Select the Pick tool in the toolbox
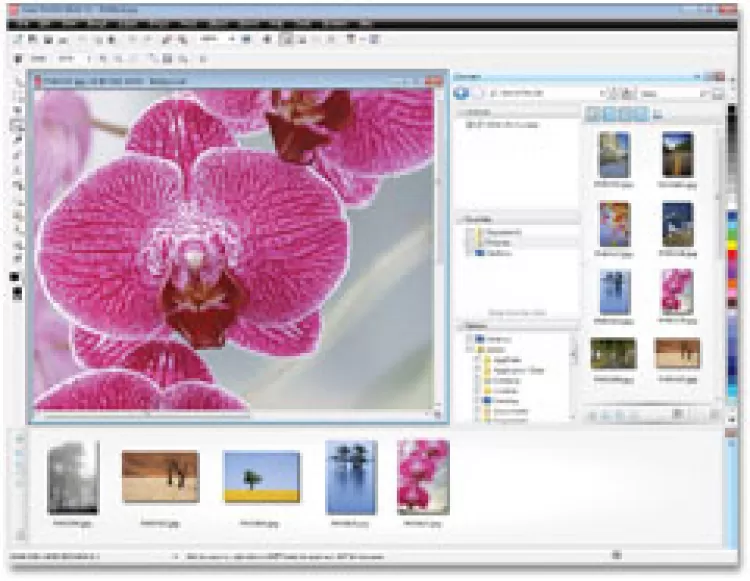 [18, 82]
